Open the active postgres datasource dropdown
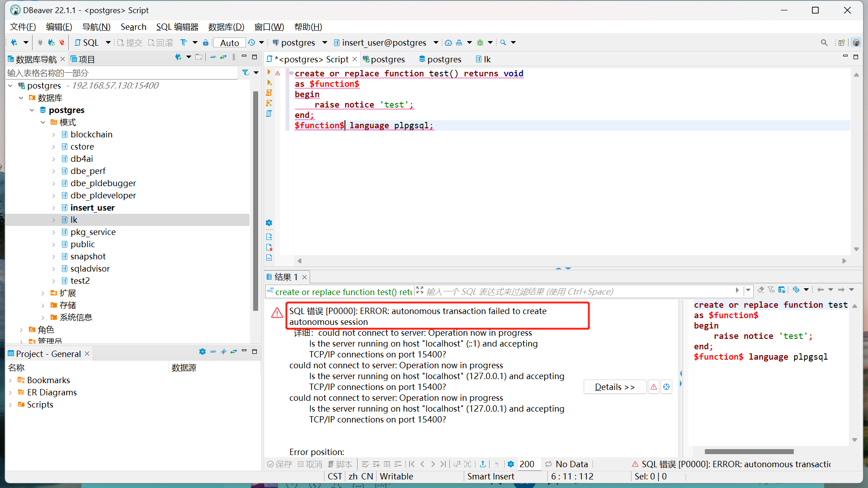This screenshot has height=488, width=868. coord(325,42)
